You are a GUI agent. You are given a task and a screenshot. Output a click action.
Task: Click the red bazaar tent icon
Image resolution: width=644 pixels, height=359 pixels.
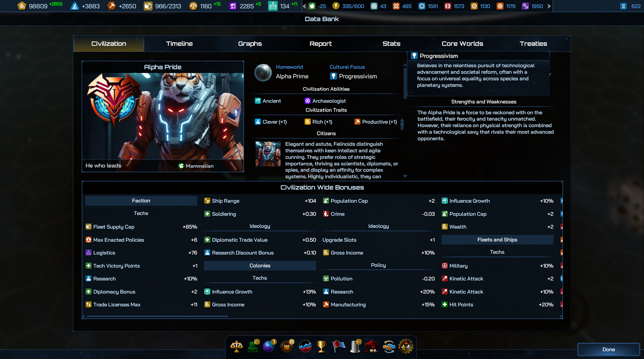pos(372,346)
